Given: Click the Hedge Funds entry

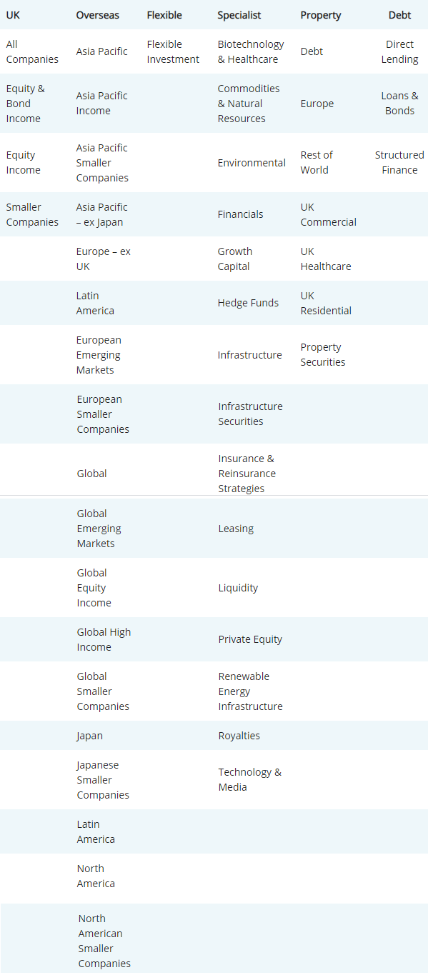Looking at the screenshot, I should 248,303.
